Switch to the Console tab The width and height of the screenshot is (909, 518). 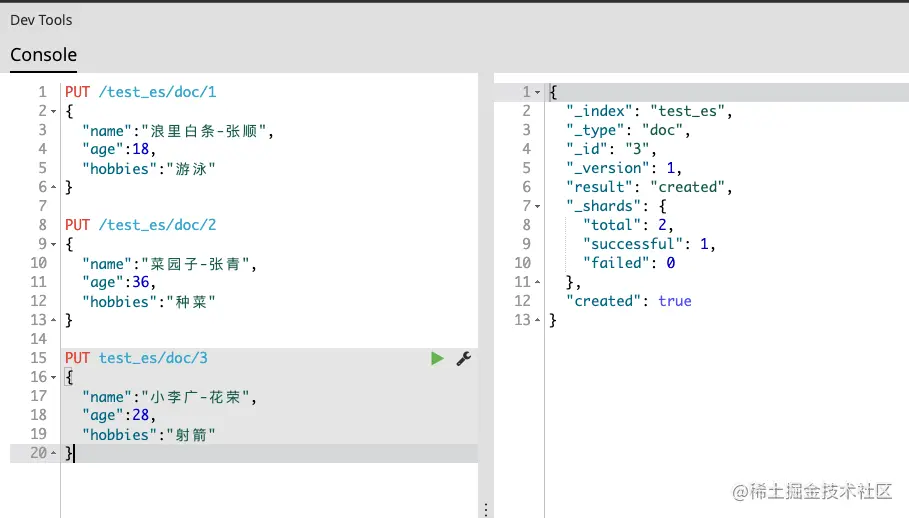click(43, 54)
